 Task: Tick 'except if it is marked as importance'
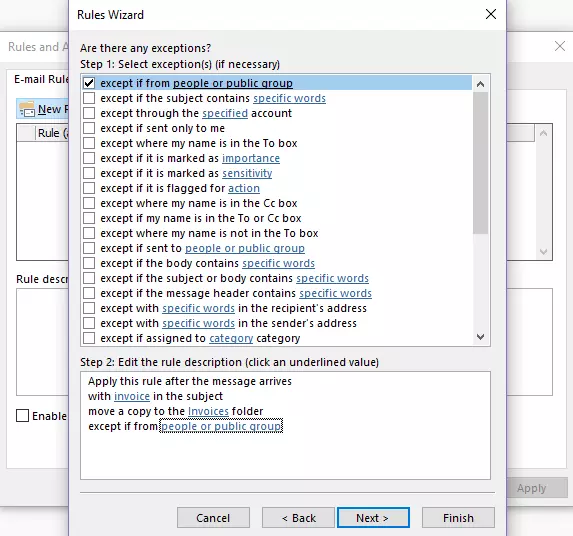(89, 158)
